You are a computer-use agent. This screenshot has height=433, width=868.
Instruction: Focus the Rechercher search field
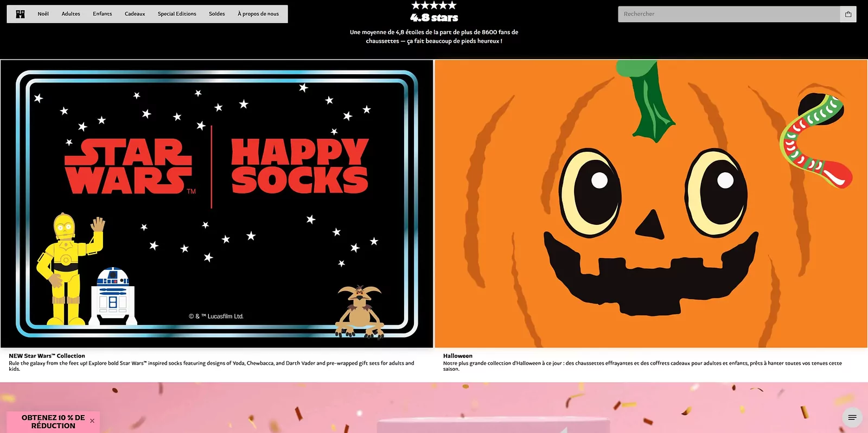click(729, 14)
